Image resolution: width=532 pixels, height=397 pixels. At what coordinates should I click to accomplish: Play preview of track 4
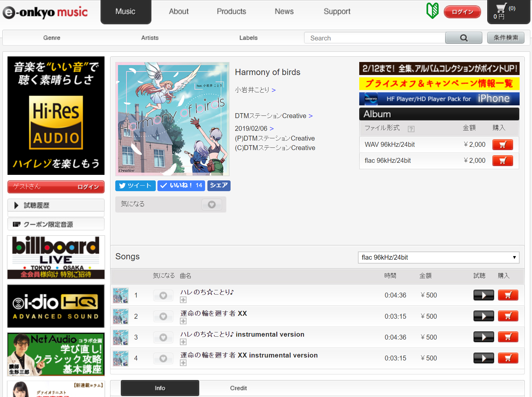[x=484, y=358]
